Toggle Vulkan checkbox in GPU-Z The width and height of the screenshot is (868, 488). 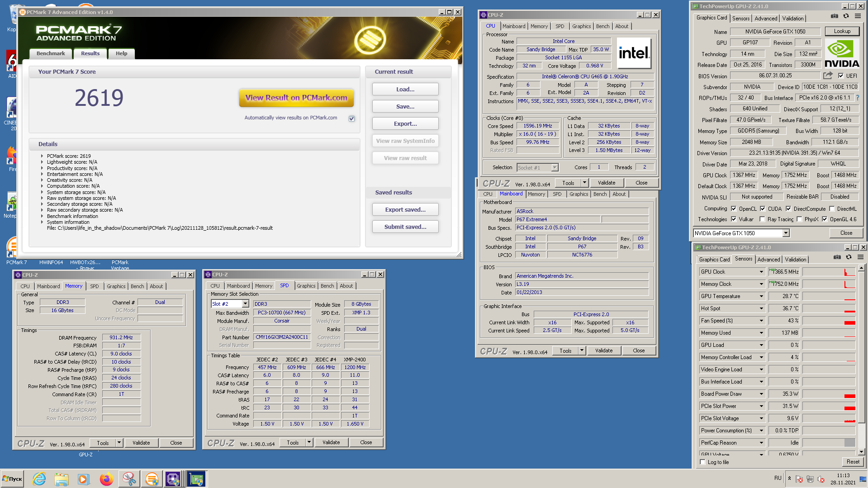tap(733, 219)
